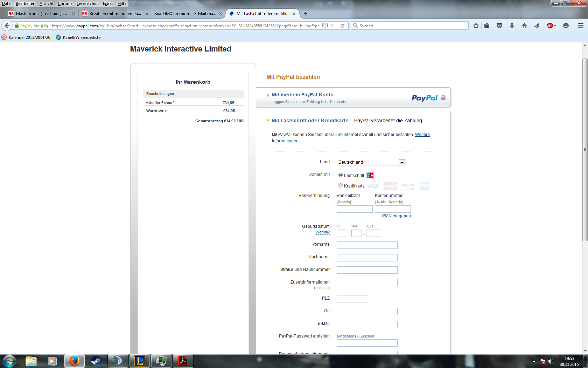The width and height of the screenshot is (588, 368).
Task: Open the Bearbeiten menu
Action: 26,4
